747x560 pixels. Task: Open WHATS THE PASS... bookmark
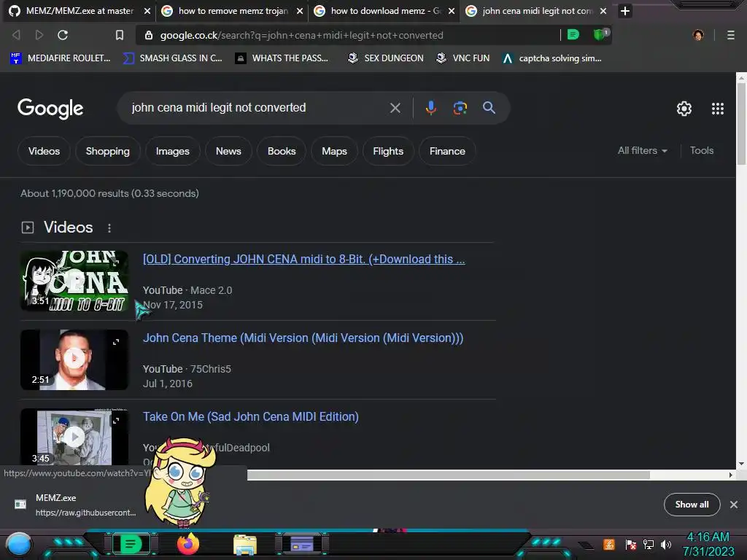coord(282,58)
